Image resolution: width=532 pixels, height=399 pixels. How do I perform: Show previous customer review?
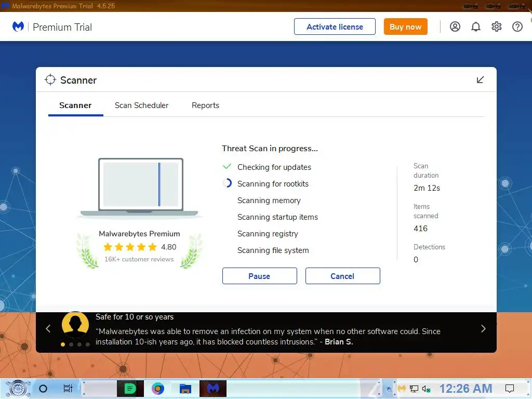coord(48,328)
